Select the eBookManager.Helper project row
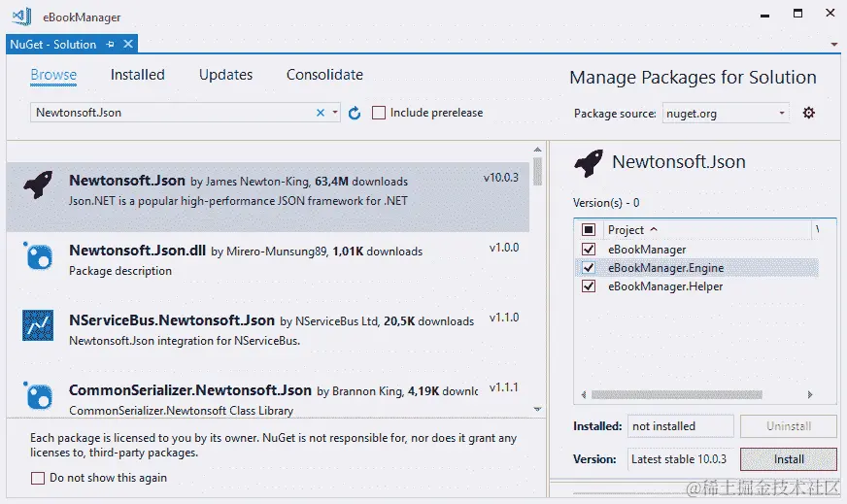847x504 pixels. (x=696, y=286)
